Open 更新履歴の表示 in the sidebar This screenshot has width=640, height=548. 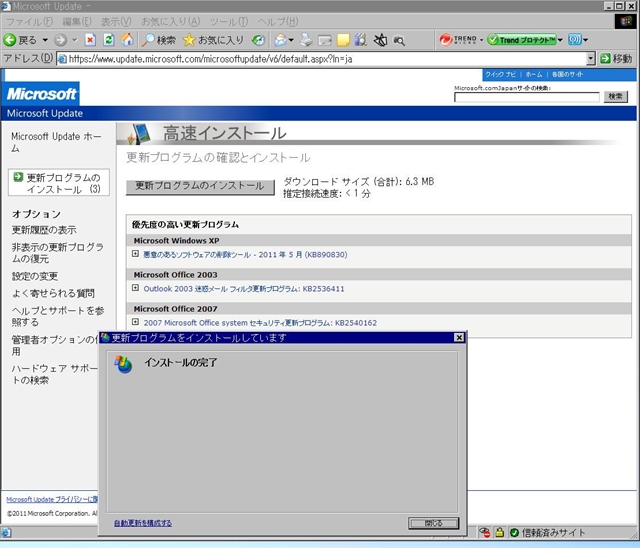(x=44, y=230)
